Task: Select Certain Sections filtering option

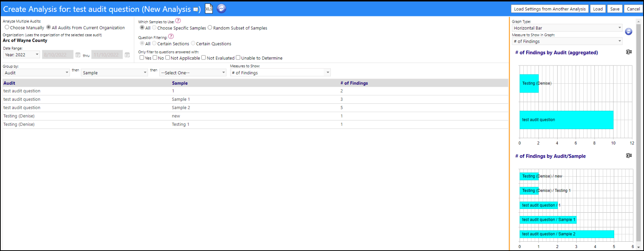Action: (x=154, y=43)
